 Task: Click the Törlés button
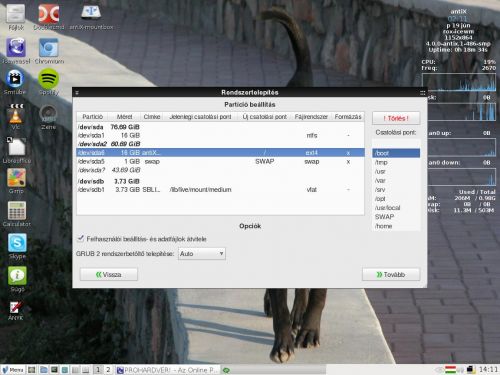pyautogui.click(x=396, y=118)
